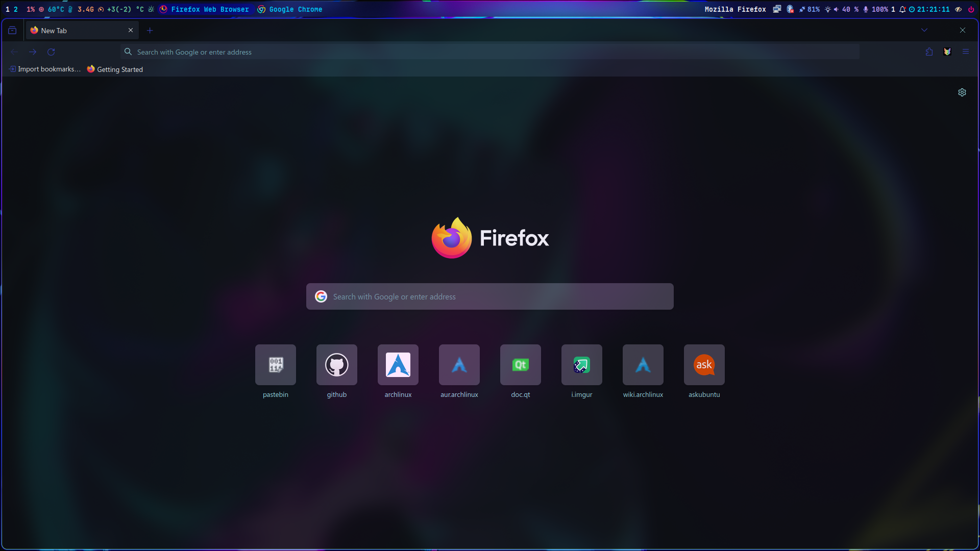
Task: Switch to workspace 1 in top bar
Action: (8, 9)
